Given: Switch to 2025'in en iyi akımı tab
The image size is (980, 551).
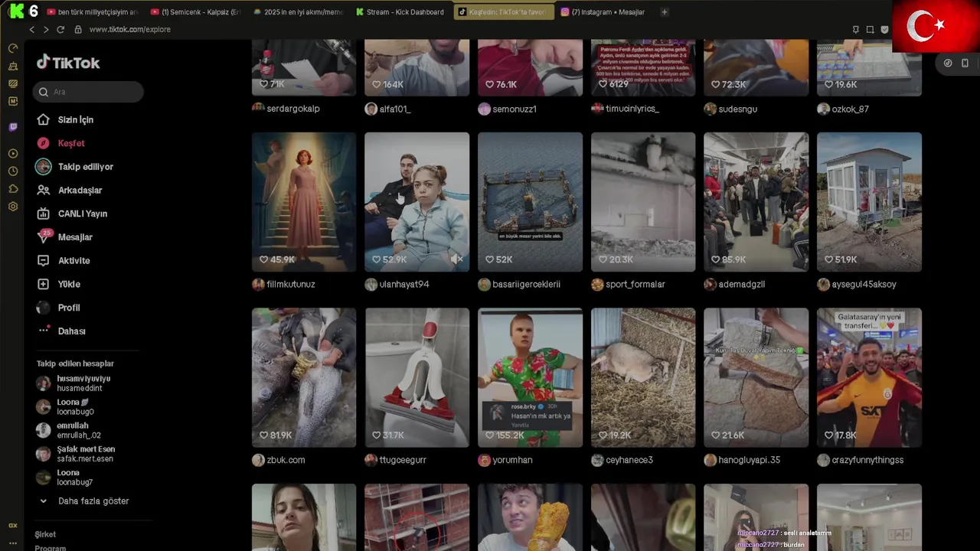Looking at the screenshot, I should pos(299,12).
